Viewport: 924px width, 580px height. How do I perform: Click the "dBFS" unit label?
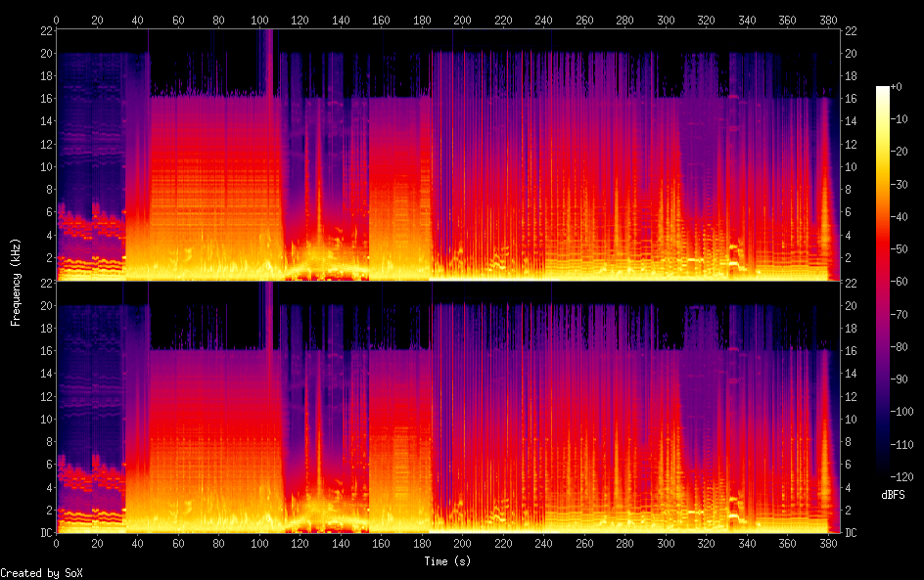click(x=893, y=495)
